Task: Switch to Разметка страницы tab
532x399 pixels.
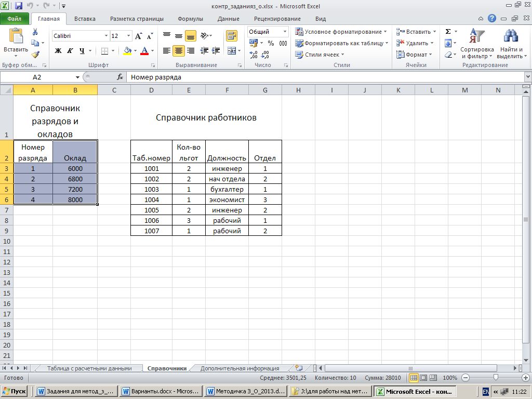Action: coord(137,19)
